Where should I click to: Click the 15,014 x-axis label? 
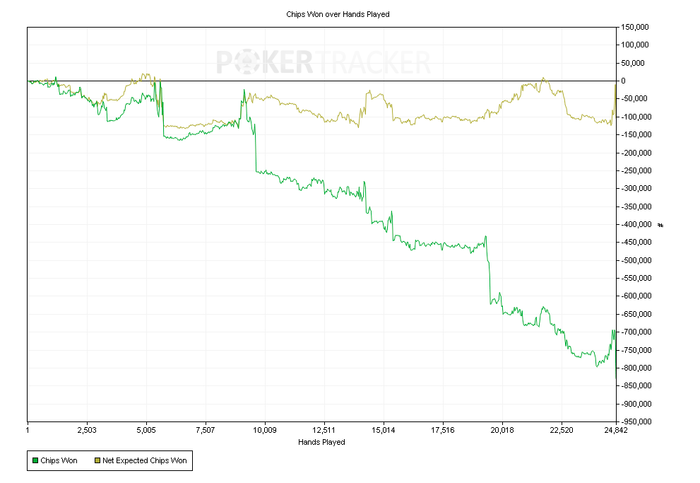pyautogui.click(x=383, y=430)
